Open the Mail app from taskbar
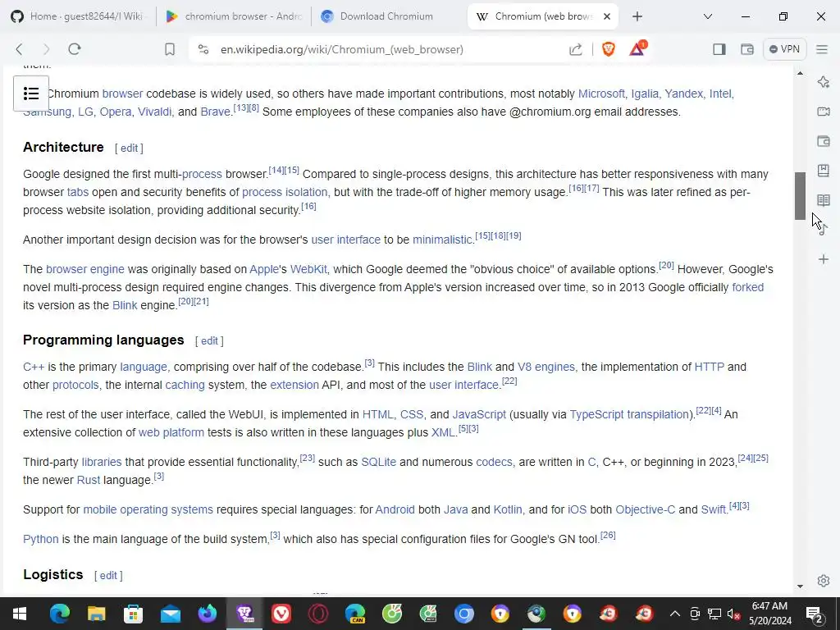 point(171,614)
